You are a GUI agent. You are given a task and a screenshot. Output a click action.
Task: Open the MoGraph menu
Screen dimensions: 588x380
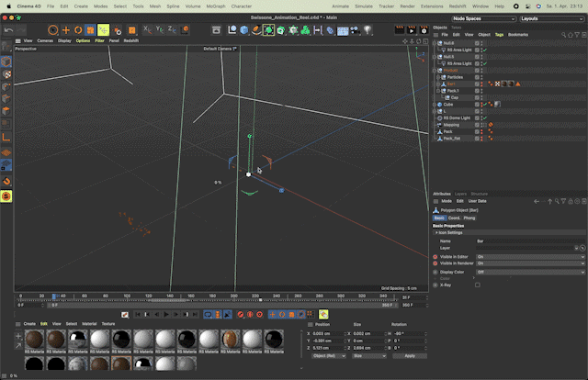tap(216, 6)
